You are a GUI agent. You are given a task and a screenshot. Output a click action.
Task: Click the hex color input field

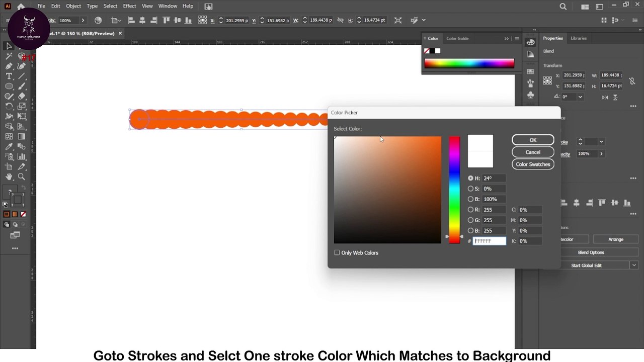(x=489, y=241)
